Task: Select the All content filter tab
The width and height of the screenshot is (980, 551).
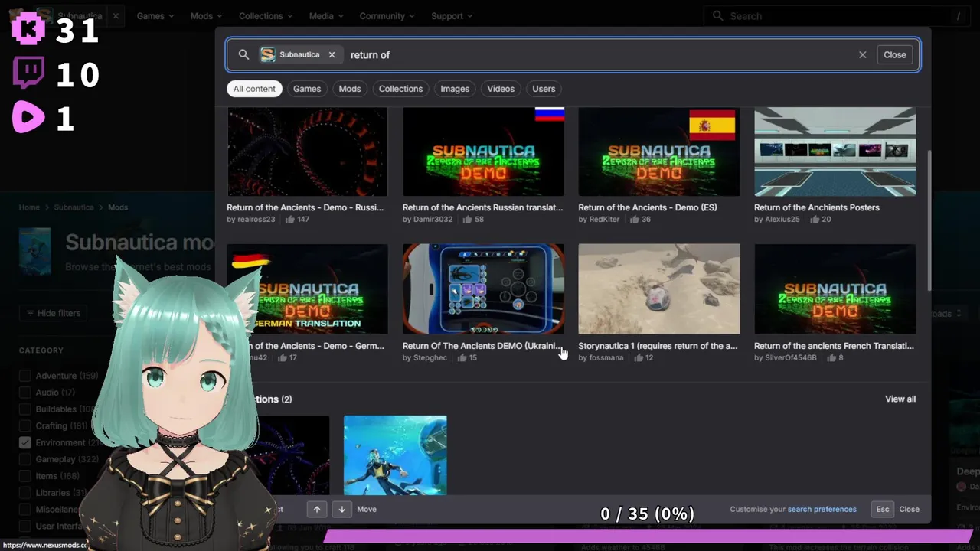Action: 254,89
